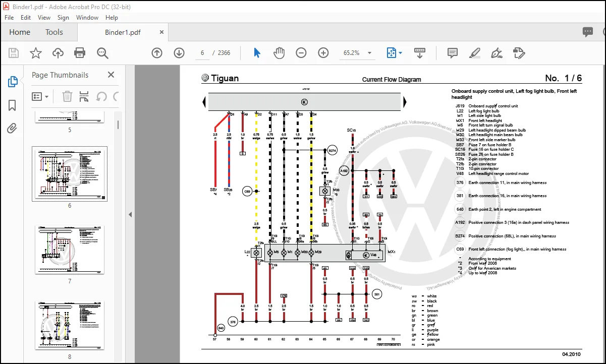Click the 'Current Flow Diagram' heading
606x364 pixels.
(392, 80)
